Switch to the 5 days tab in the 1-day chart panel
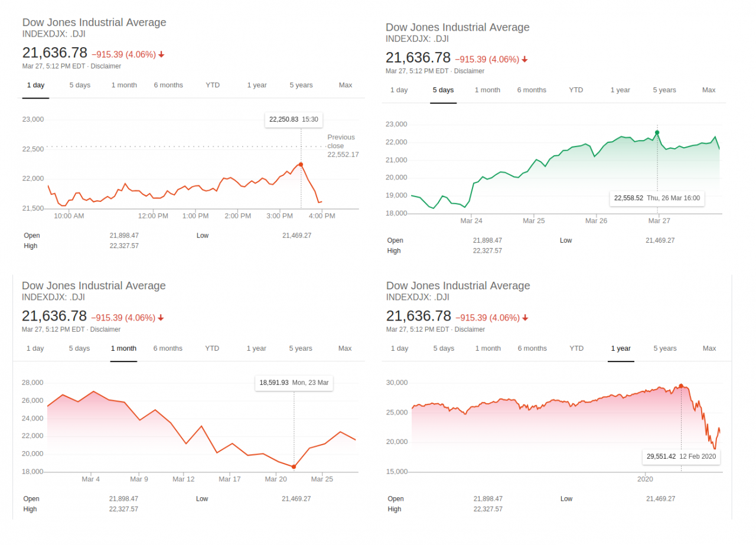The width and height of the screenshot is (756, 545). [80, 85]
